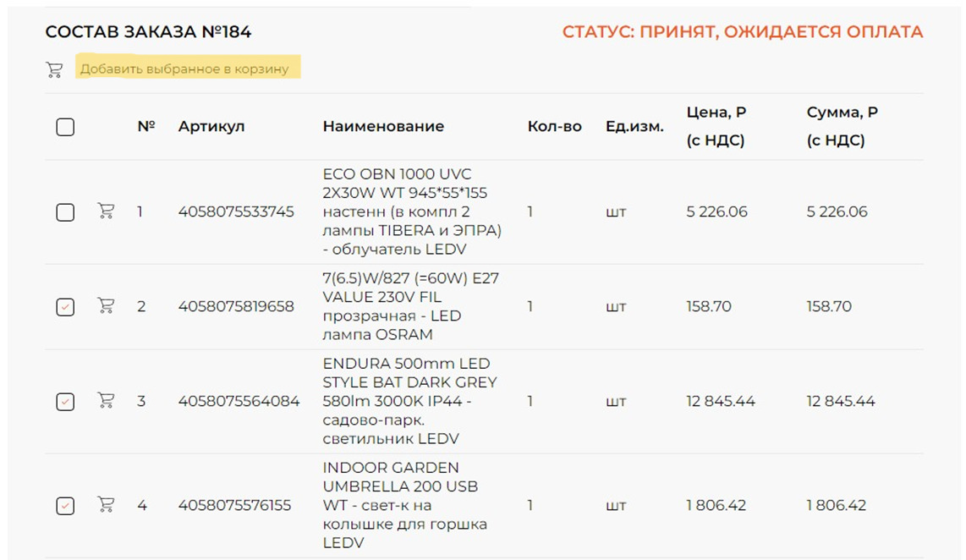Viewport: 966px width, 560px height.
Task: Uncheck the checkbox for row 4
Action: [x=65, y=505]
